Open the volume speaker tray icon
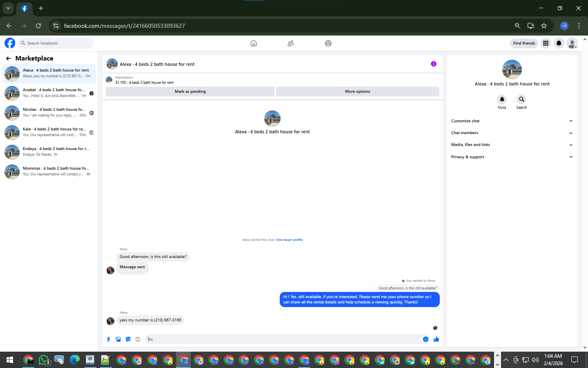Screen dimensions: 588x368 (x=535, y=360)
